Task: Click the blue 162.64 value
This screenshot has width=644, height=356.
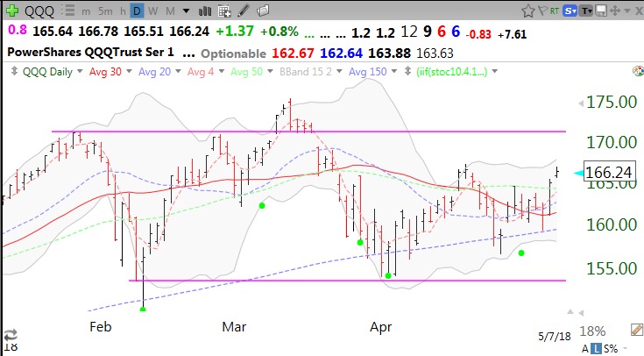Action: [342, 53]
